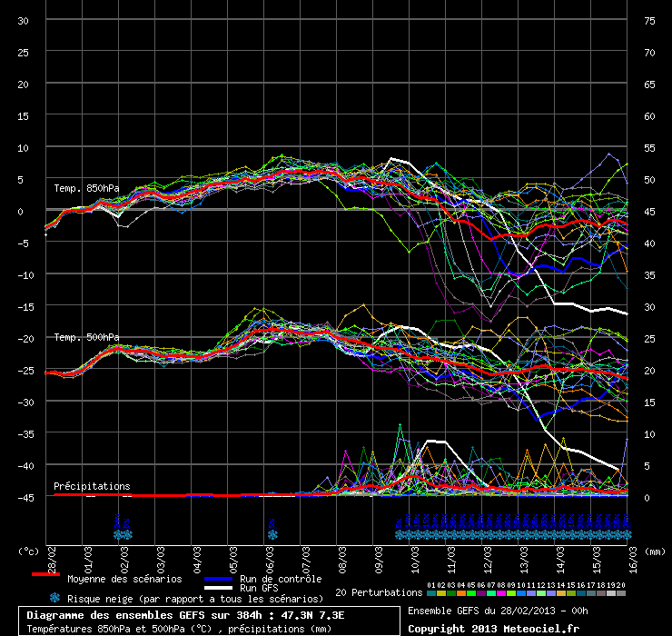The height and width of the screenshot is (636, 672).
Task: Click 'Moyenne des scénarios' legend text
Action: tap(124, 578)
